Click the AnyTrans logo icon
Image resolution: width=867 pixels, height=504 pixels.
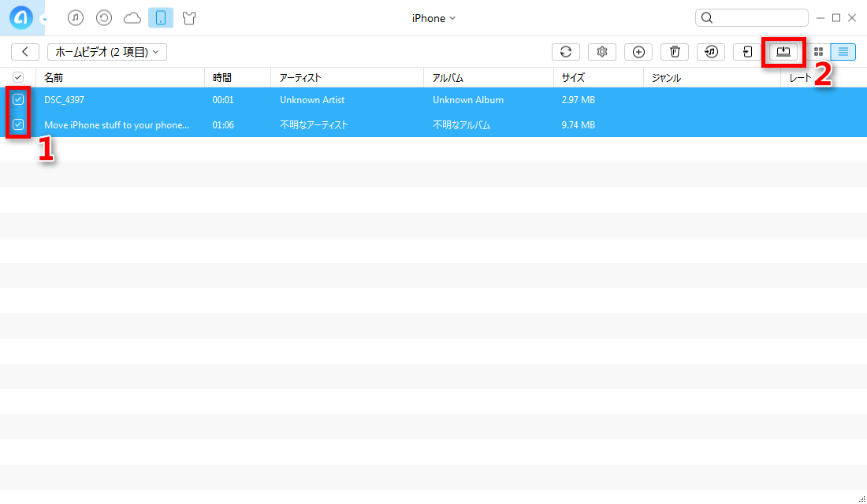coord(21,17)
